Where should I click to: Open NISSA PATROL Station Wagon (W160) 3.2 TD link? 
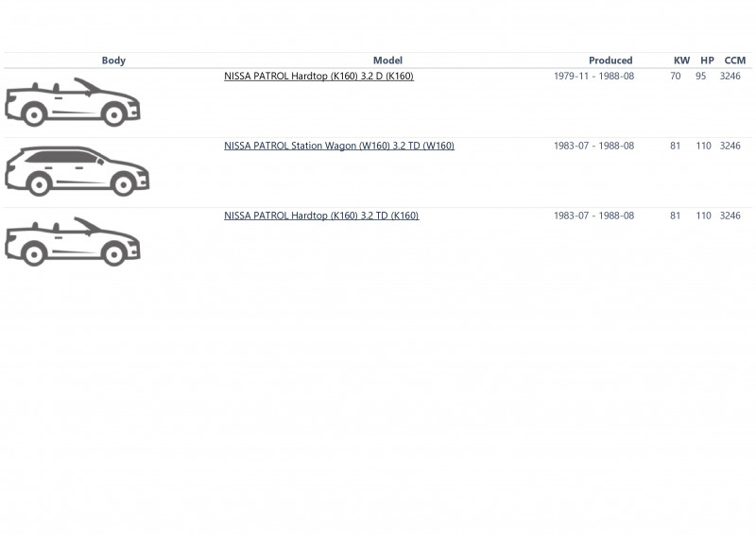point(339,146)
